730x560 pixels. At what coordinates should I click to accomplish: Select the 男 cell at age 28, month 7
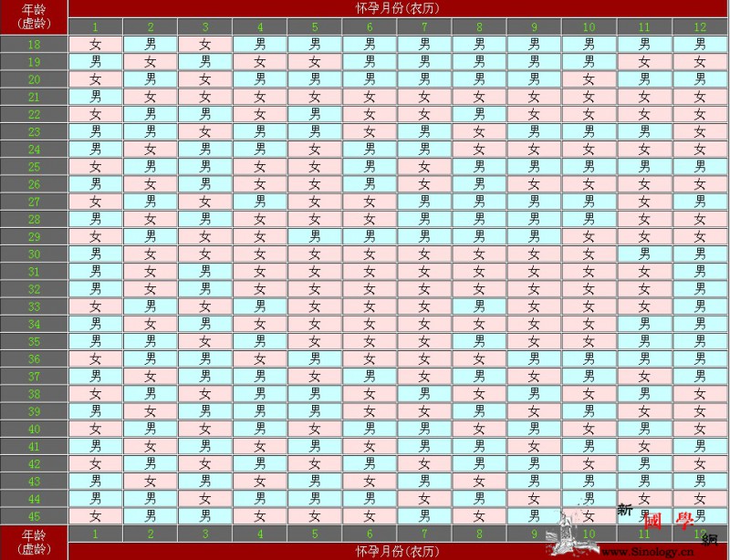click(424, 219)
